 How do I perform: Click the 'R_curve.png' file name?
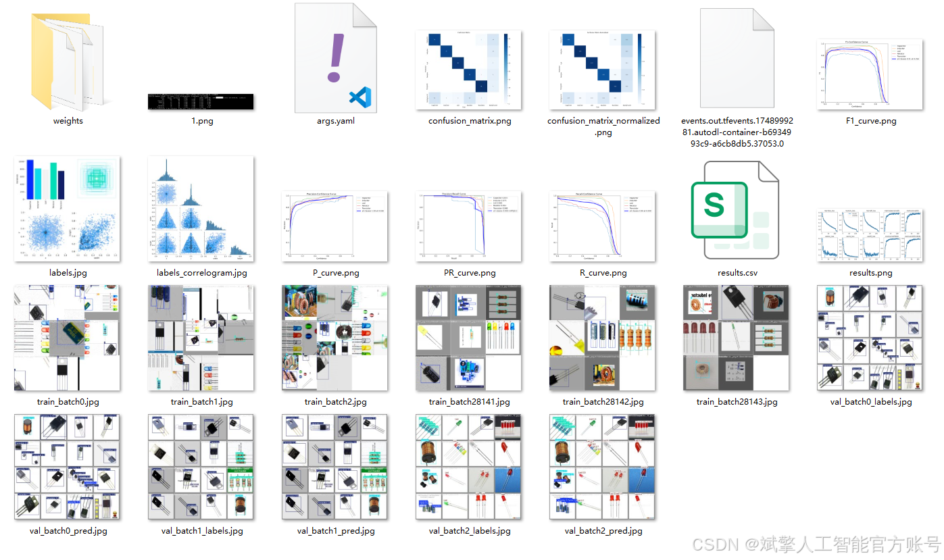pyautogui.click(x=603, y=273)
